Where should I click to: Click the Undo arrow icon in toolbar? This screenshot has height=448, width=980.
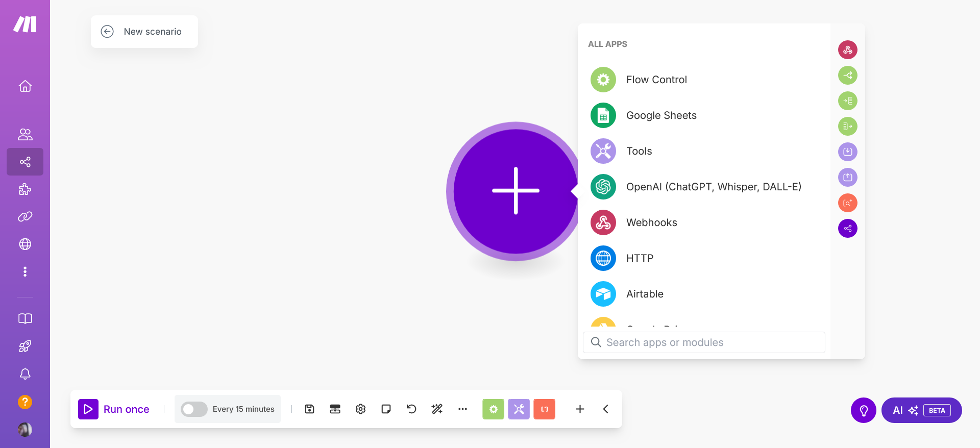pyautogui.click(x=411, y=409)
